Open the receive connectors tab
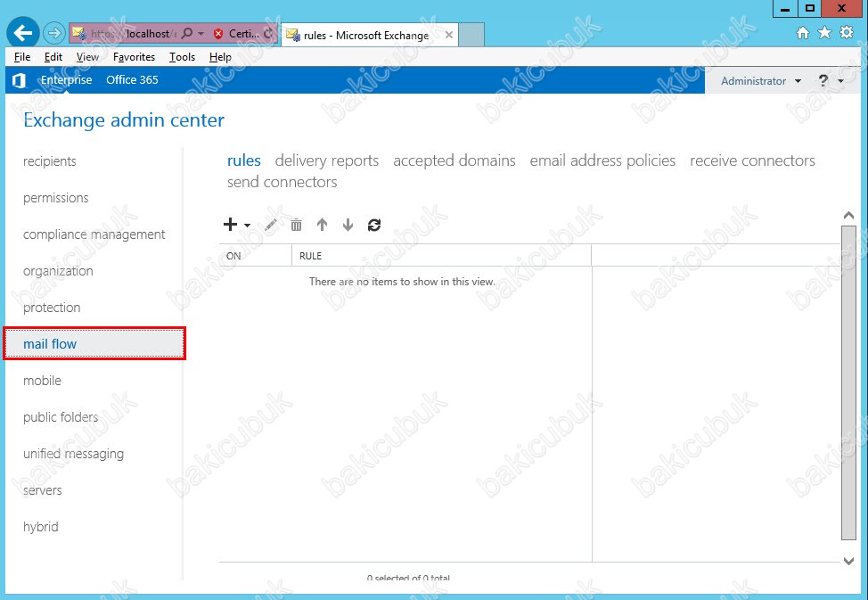The image size is (868, 600). click(752, 160)
